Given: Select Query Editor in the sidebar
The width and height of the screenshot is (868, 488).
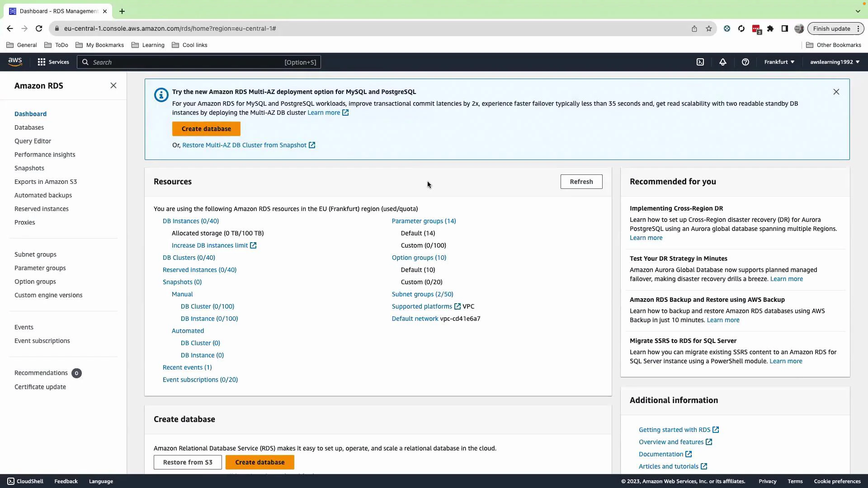Looking at the screenshot, I should point(33,141).
